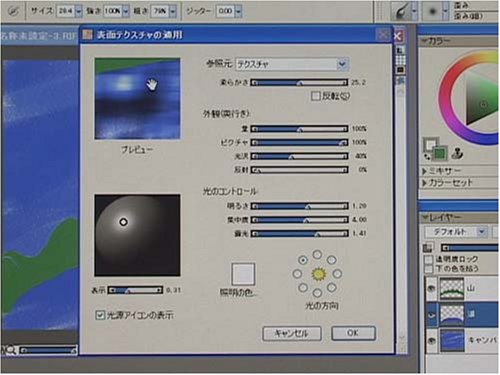Click the sun icon in 光の方向
The height and width of the screenshot is (375, 500).
318,274
